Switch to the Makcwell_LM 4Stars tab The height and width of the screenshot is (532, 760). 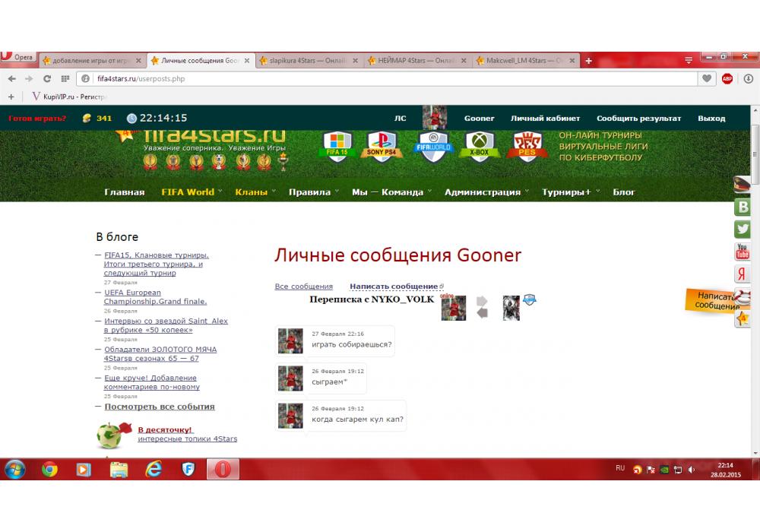coord(525,61)
